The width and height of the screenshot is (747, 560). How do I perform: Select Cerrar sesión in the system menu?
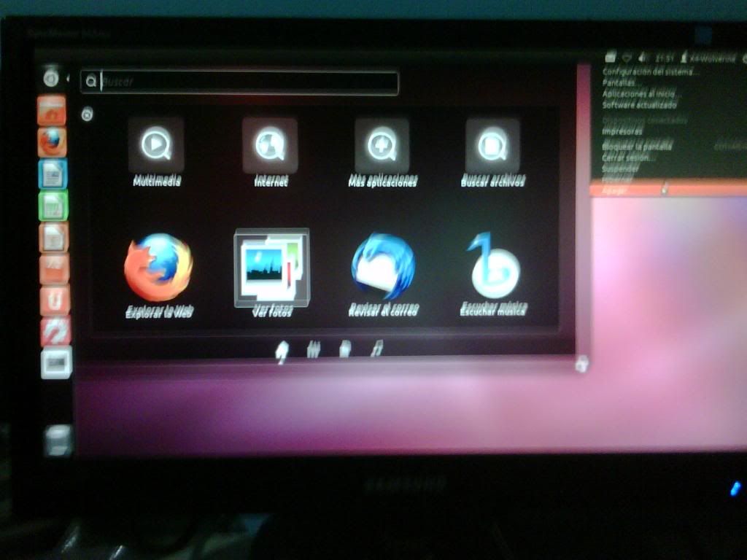coord(628,157)
